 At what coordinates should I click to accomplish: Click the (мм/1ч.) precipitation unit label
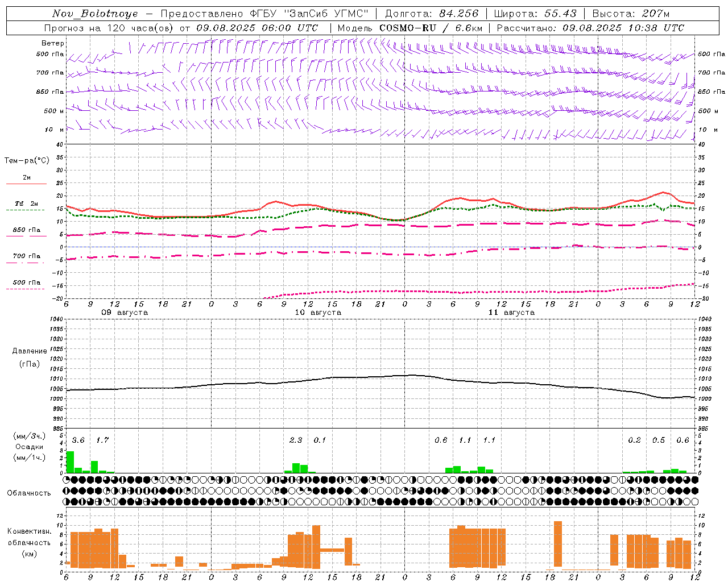pyautogui.click(x=30, y=458)
